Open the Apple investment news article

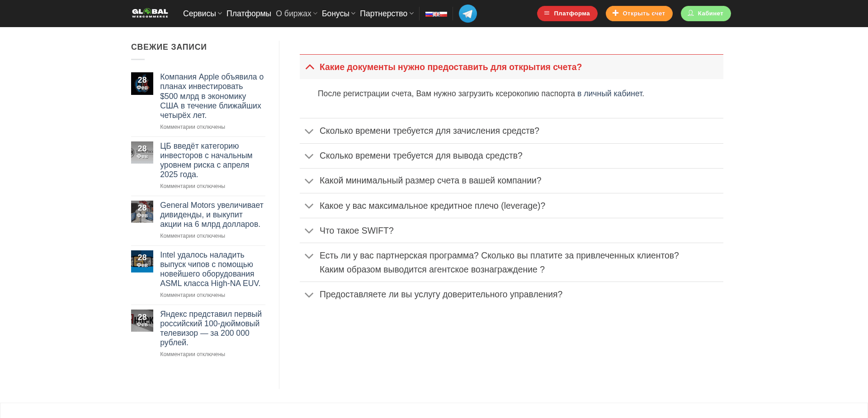click(212, 96)
